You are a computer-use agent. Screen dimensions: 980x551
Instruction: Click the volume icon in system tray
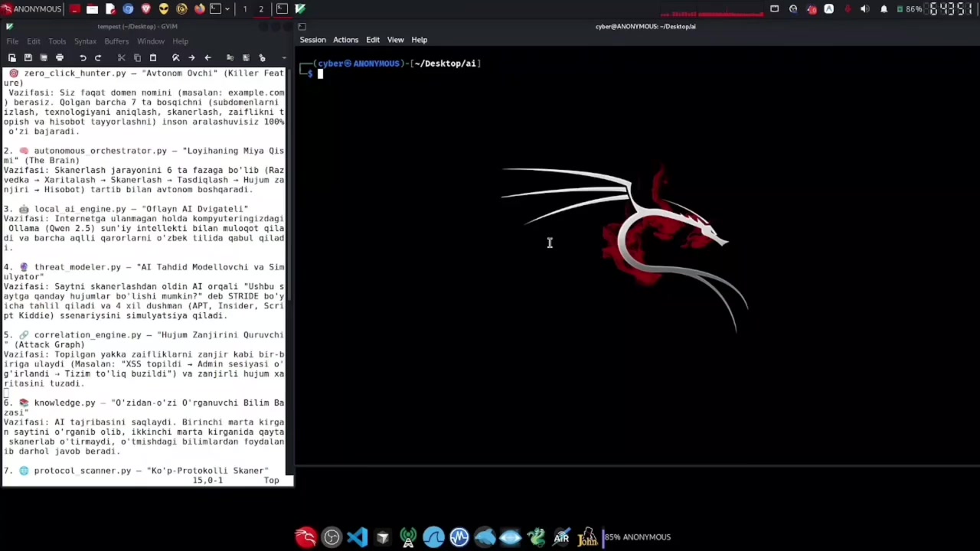865,9
